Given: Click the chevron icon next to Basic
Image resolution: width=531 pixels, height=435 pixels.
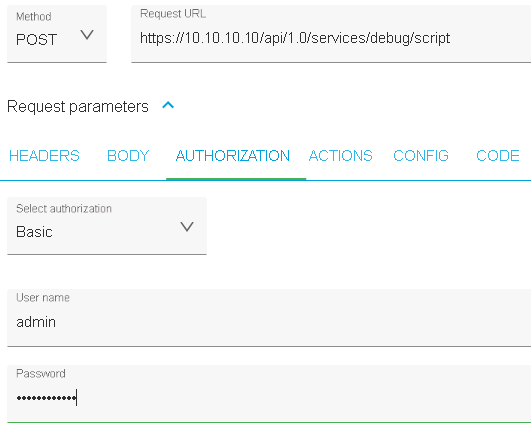Looking at the screenshot, I should [x=187, y=226].
